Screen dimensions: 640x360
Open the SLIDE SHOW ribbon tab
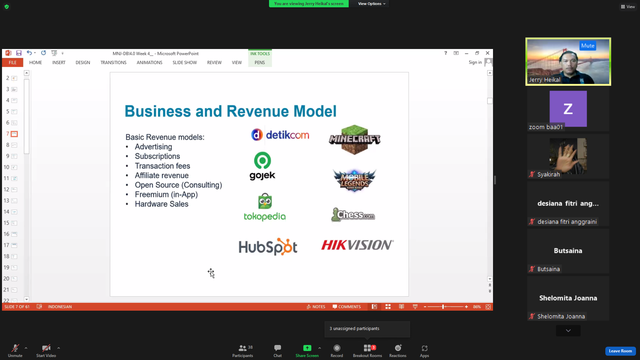click(x=184, y=62)
